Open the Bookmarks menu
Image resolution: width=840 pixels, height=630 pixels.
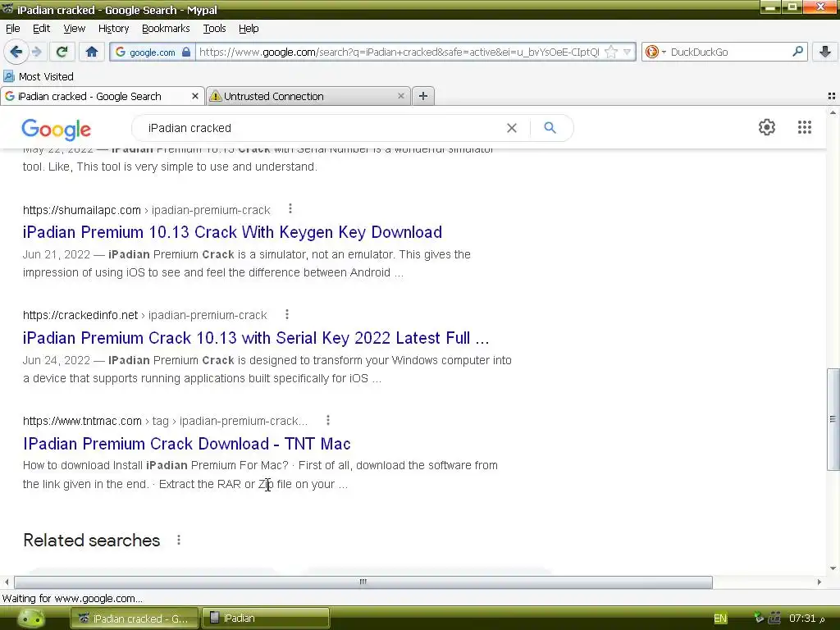click(166, 29)
